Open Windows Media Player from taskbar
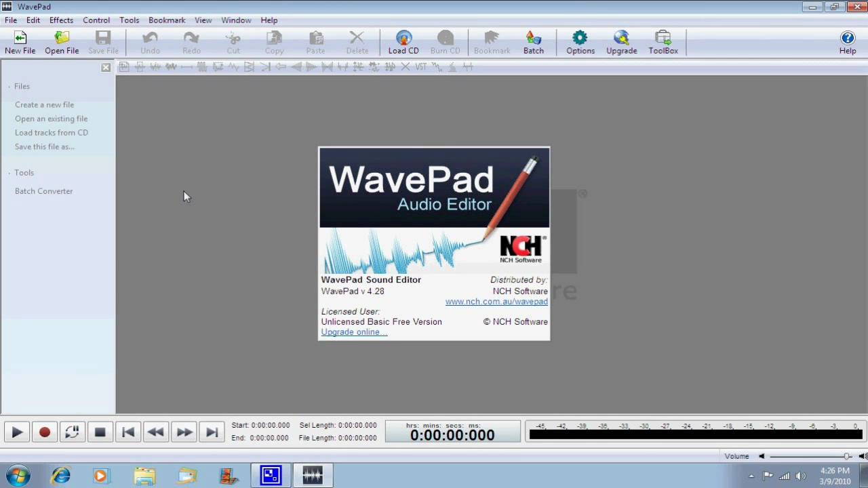 click(100, 476)
